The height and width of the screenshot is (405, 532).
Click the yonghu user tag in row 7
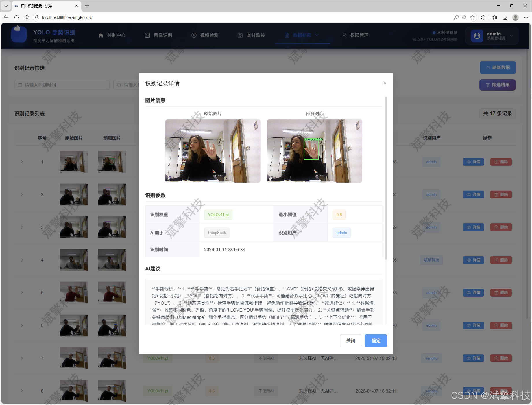tap(431, 358)
